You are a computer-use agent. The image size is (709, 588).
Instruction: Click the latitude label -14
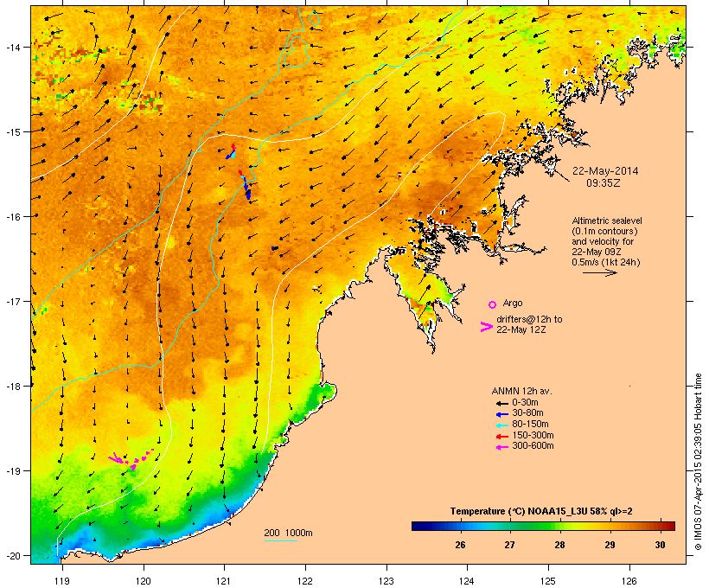tap(12, 47)
